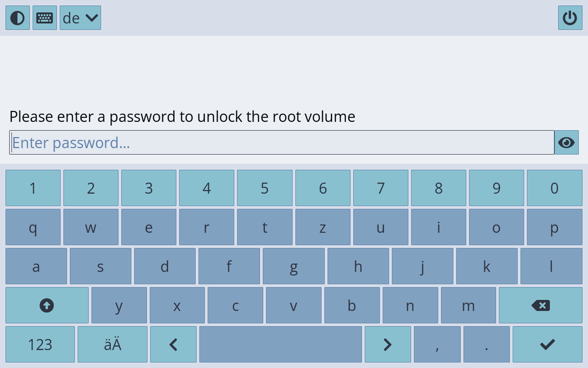Click the Enter password input field
Screen dimensions: 588x368
pyautogui.click(x=281, y=143)
